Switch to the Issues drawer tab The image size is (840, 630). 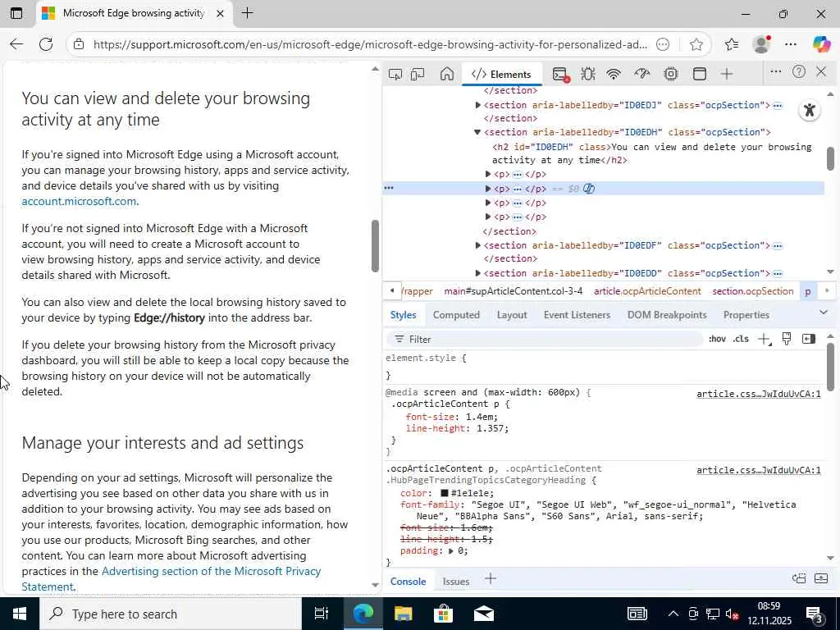(x=456, y=582)
